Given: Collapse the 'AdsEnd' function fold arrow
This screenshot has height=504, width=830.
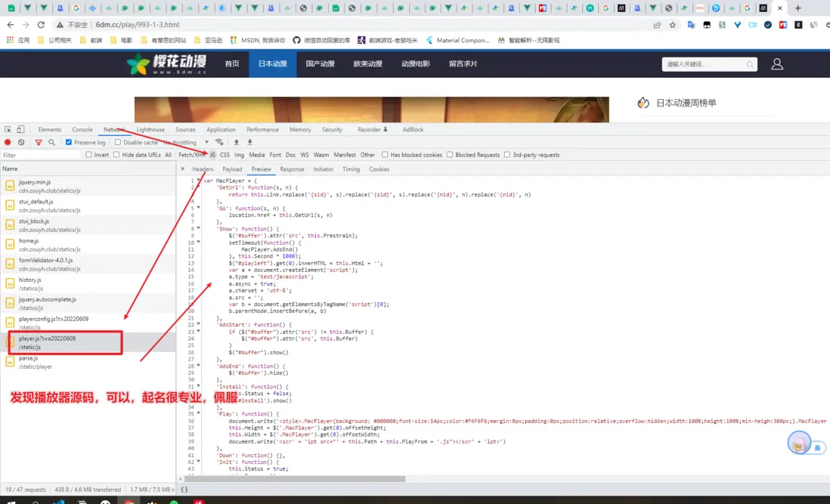Looking at the screenshot, I should [199, 366].
